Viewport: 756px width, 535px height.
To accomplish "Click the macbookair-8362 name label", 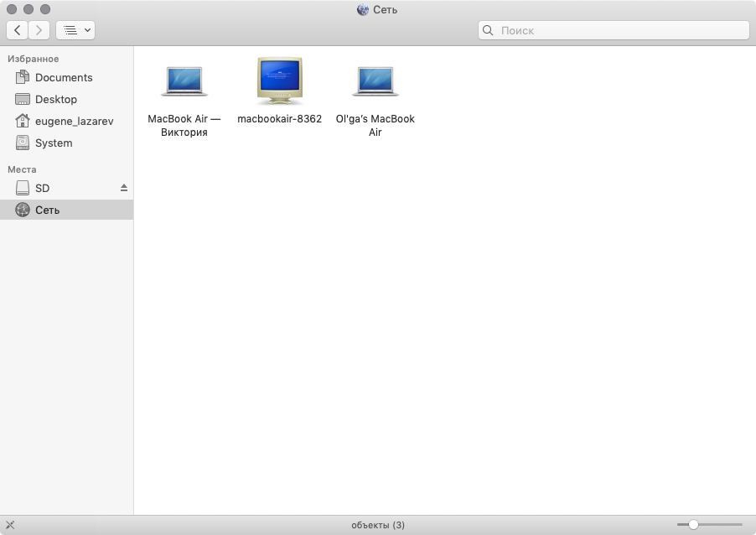I will pos(280,119).
